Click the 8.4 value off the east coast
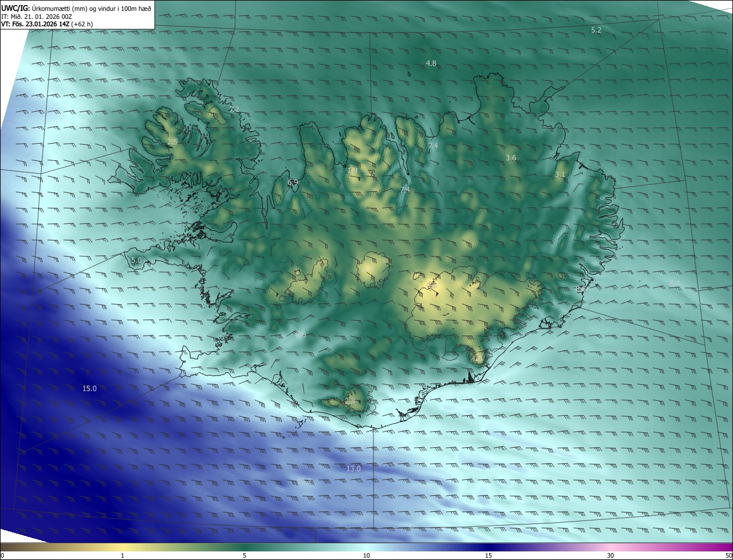The height and width of the screenshot is (560, 733). coord(675,283)
